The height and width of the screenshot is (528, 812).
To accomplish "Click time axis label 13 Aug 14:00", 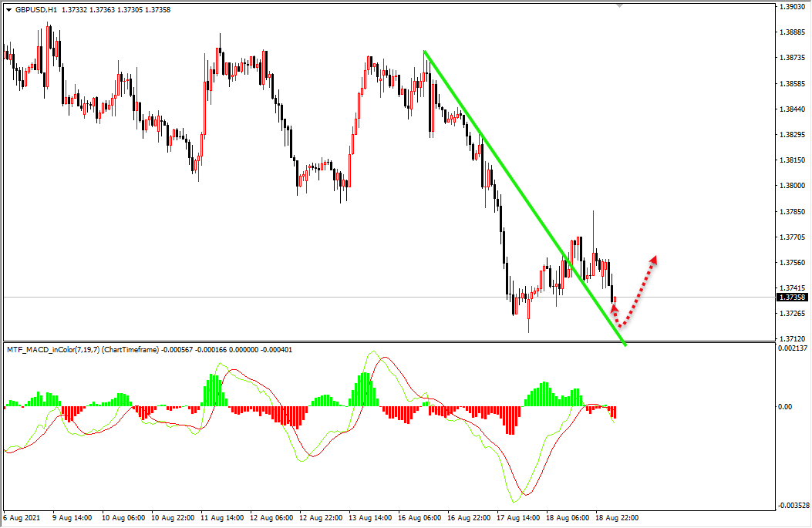I will 371,518.
